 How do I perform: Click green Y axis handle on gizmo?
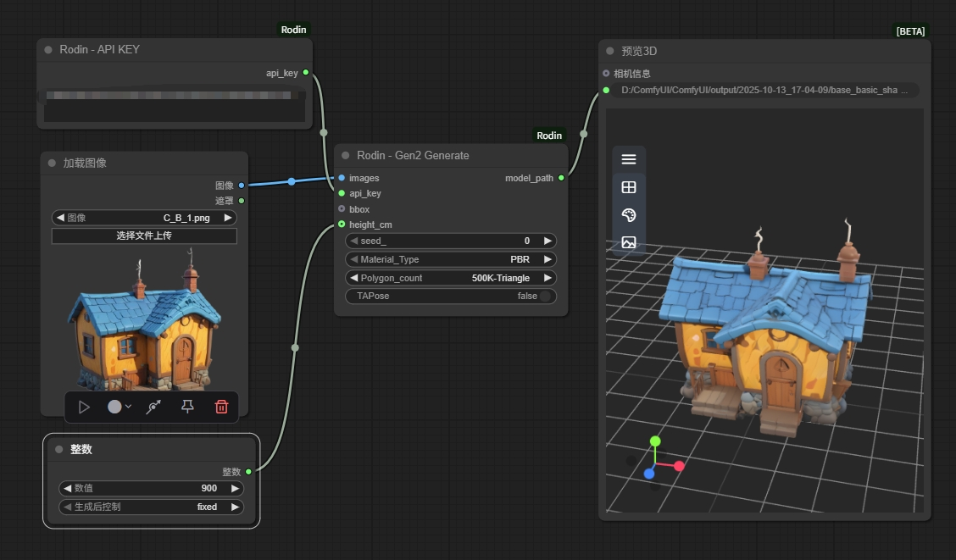tap(655, 441)
